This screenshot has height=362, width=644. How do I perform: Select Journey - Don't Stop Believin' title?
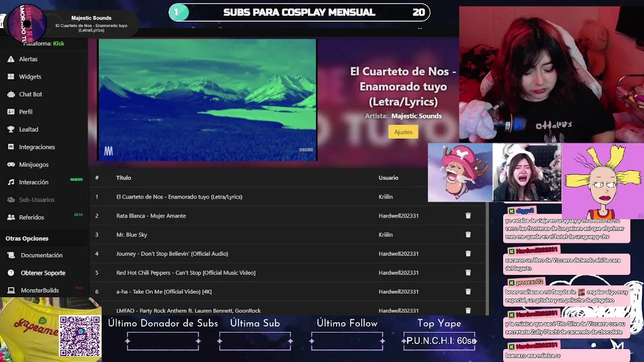coord(172,254)
